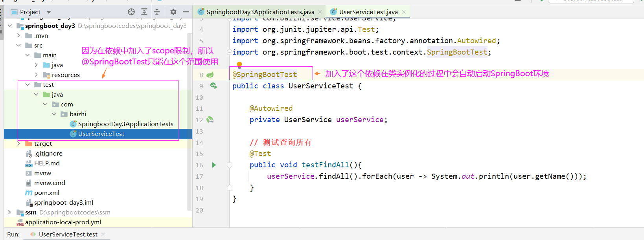Click the .mvn folder icon
The width and height of the screenshot is (644, 240).
click(29, 36)
